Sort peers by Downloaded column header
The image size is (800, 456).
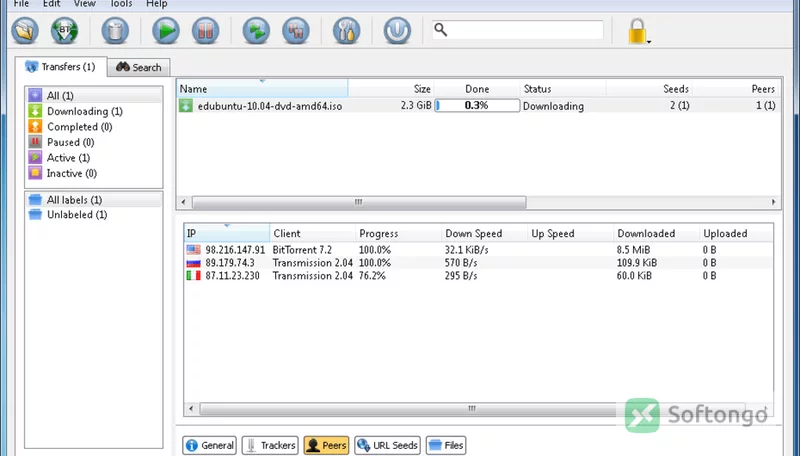656,233
